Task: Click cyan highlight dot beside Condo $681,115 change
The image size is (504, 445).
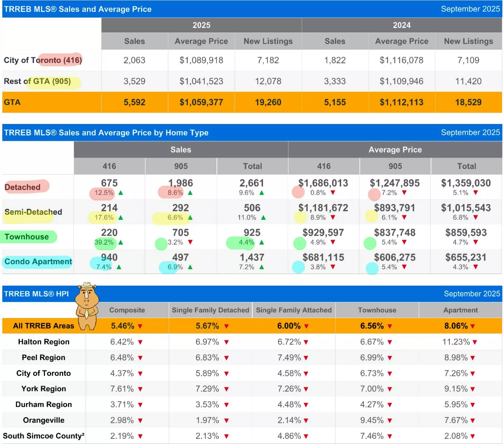Action: pyautogui.click(x=299, y=267)
